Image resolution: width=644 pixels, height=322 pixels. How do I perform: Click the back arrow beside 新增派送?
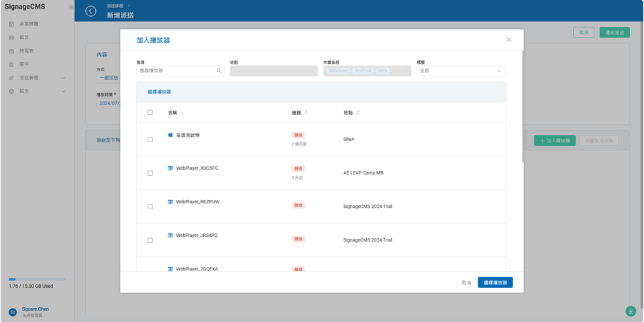(x=91, y=11)
